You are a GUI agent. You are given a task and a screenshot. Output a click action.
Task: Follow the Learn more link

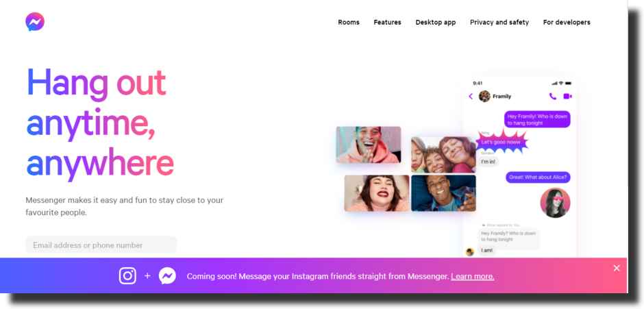472,276
